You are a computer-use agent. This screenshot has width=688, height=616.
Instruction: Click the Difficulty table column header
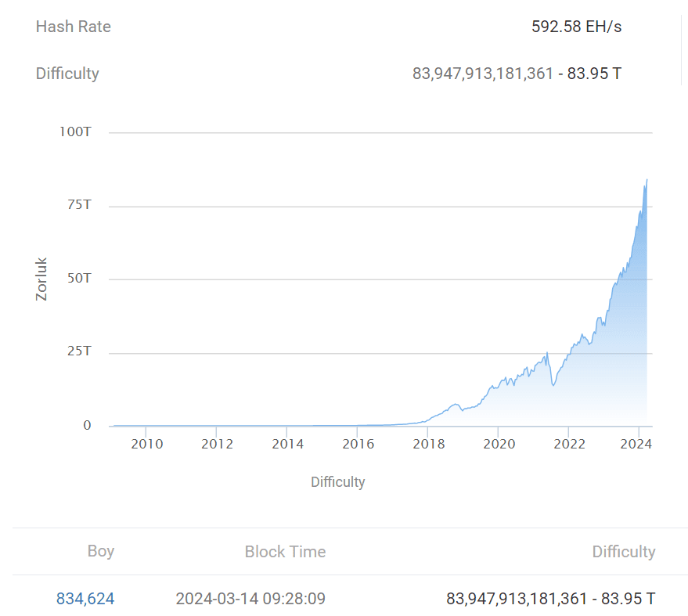click(x=623, y=552)
